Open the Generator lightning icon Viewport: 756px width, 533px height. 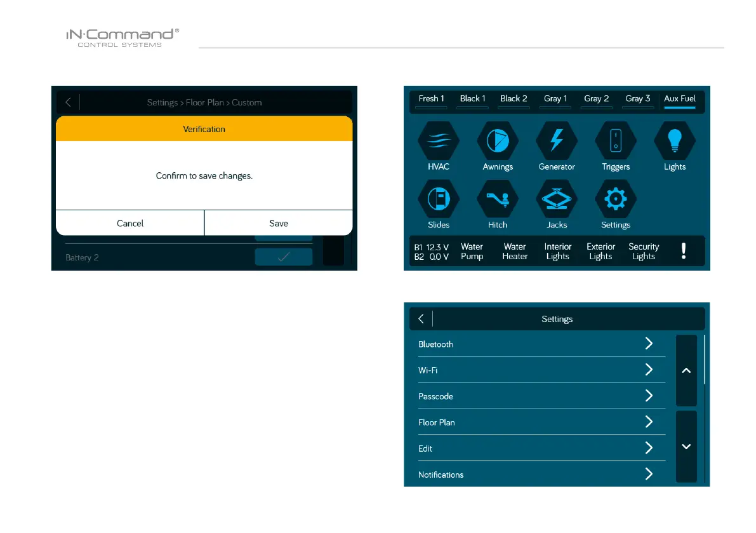point(557,141)
